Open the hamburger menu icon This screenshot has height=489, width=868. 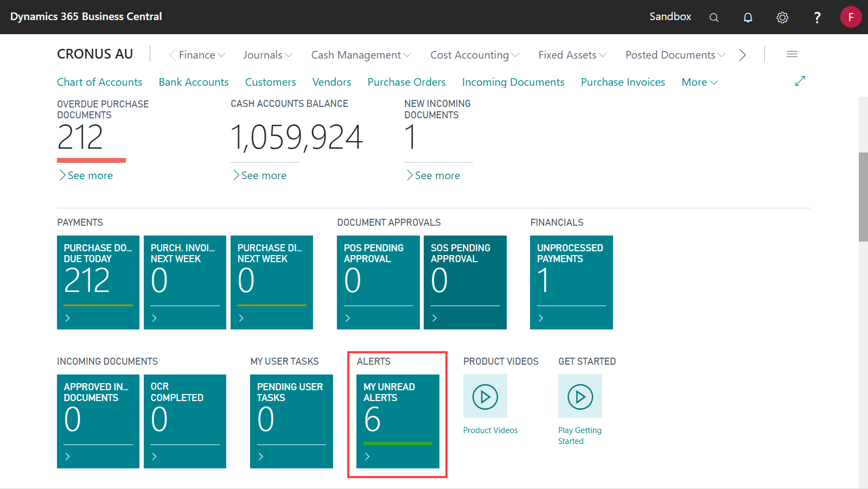(x=792, y=54)
